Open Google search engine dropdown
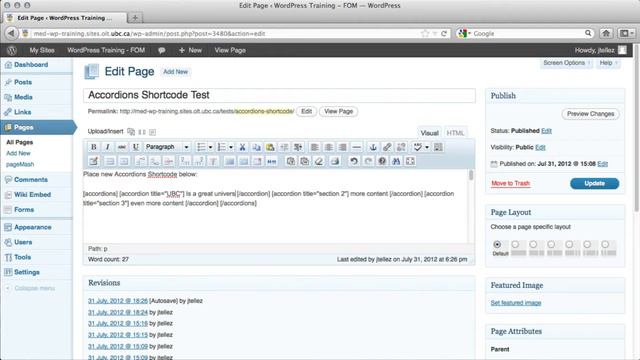The height and width of the screenshot is (360, 640). (x=464, y=33)
